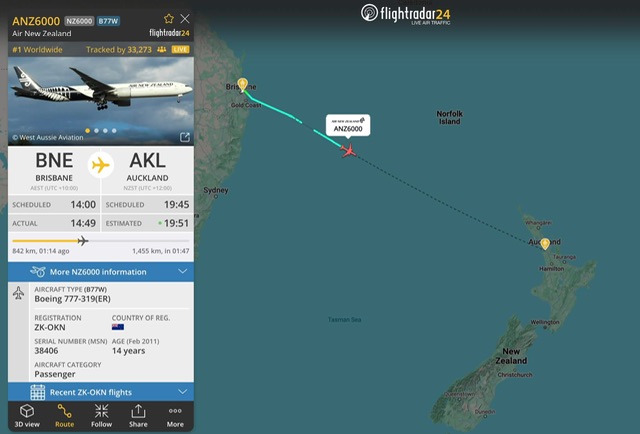Click the Air New Zealand aircraft photo

coord(101,101)
